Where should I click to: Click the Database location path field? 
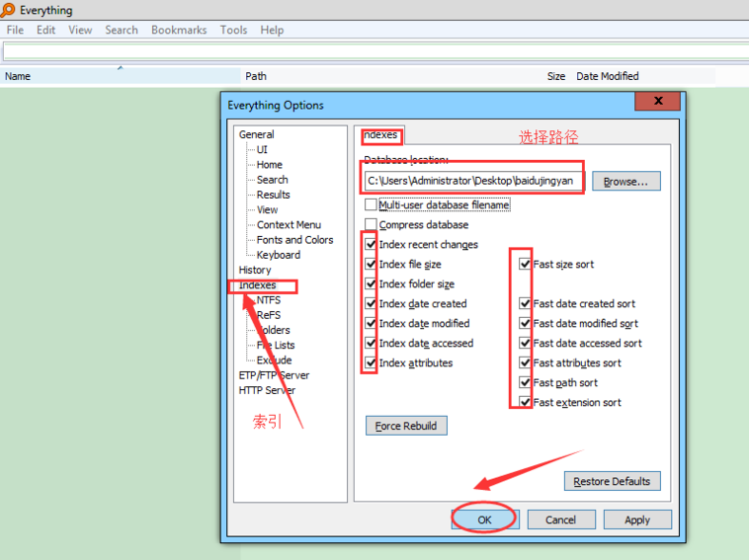[x=473, y=181]
